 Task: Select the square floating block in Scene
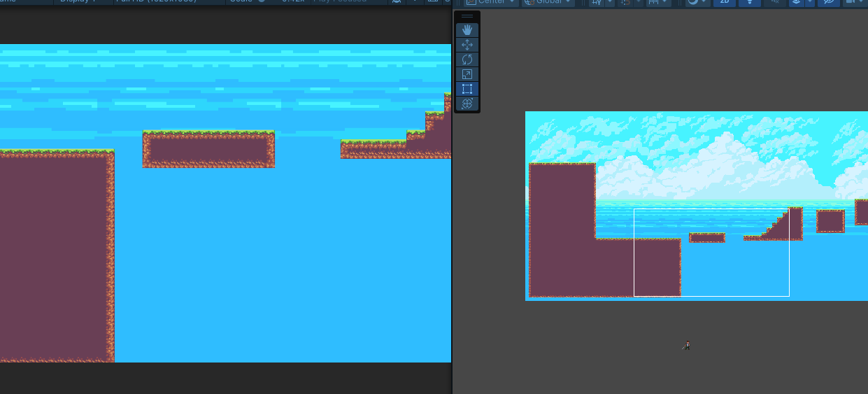coord(830,221)
